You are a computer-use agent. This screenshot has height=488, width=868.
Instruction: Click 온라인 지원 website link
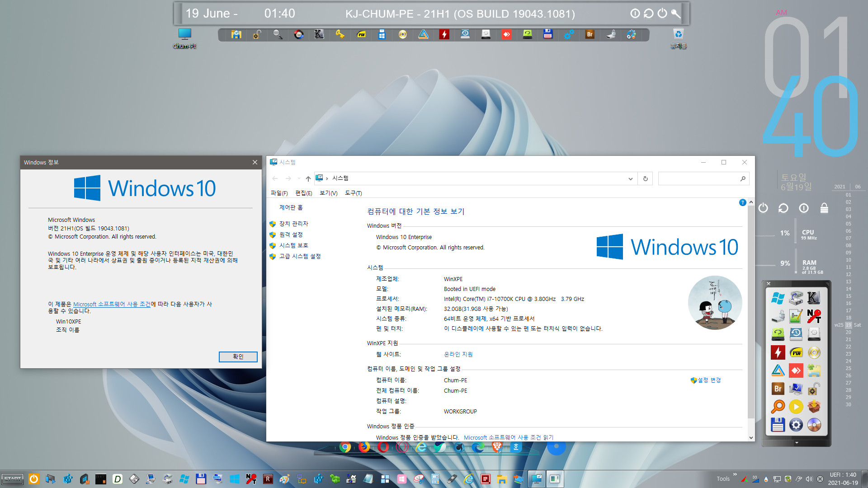click(x=458, y=354)
